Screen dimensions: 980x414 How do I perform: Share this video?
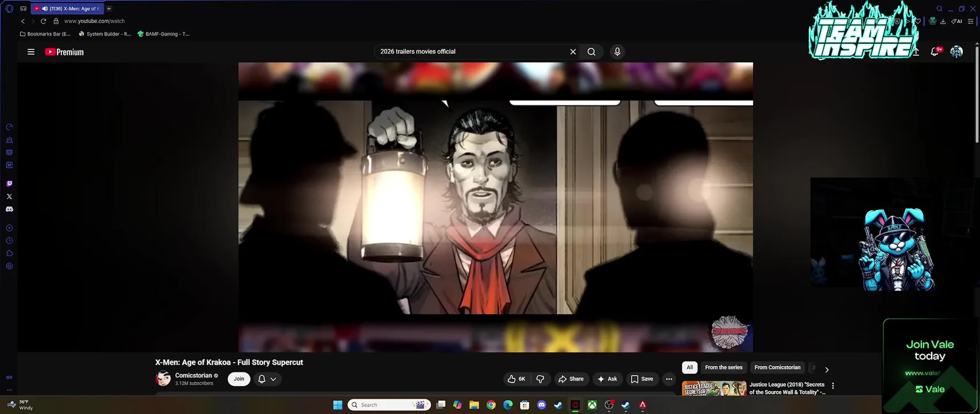pos(571,379)
